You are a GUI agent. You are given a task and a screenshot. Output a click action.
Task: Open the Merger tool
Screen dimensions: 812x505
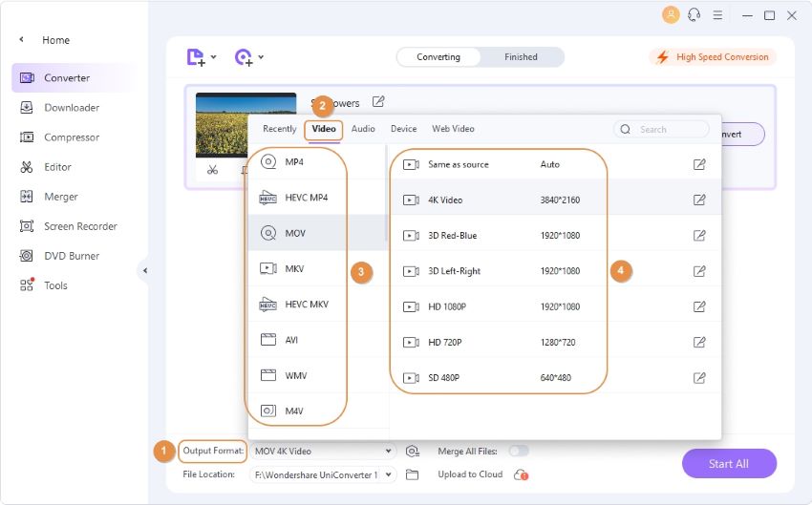point(49,197)
